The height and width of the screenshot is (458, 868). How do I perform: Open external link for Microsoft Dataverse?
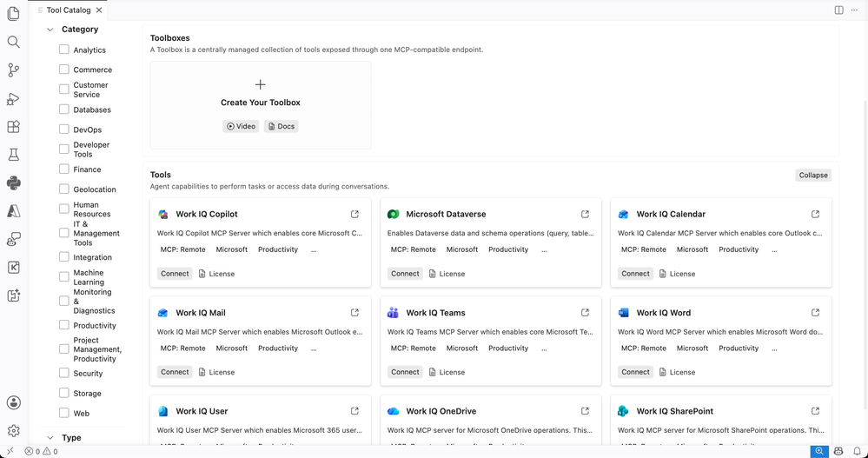(x=585, y=215)
